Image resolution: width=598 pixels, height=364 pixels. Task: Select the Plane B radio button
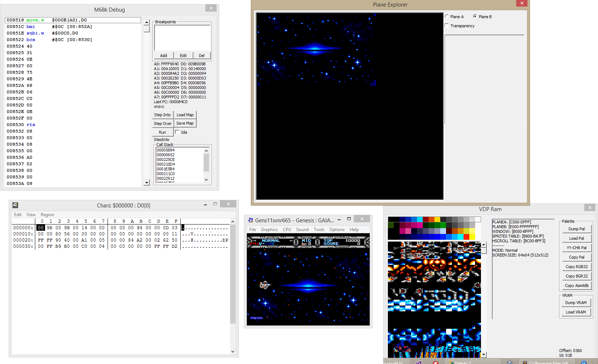475,16
